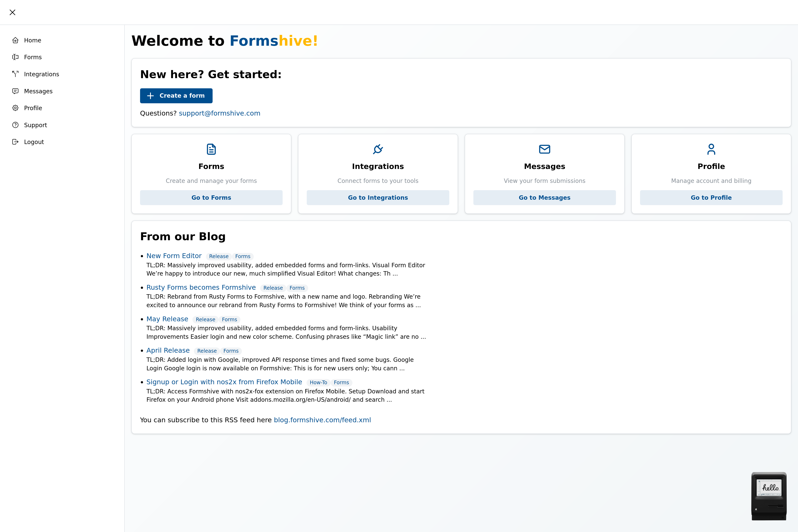Click the Integrations branch icon in sidebar
This screenshot has height=532, width=798.
click(15, 74)
